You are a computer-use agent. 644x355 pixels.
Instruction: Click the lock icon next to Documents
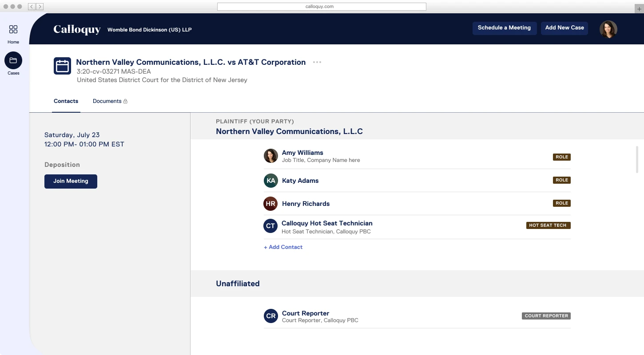[x=125, y=101]
